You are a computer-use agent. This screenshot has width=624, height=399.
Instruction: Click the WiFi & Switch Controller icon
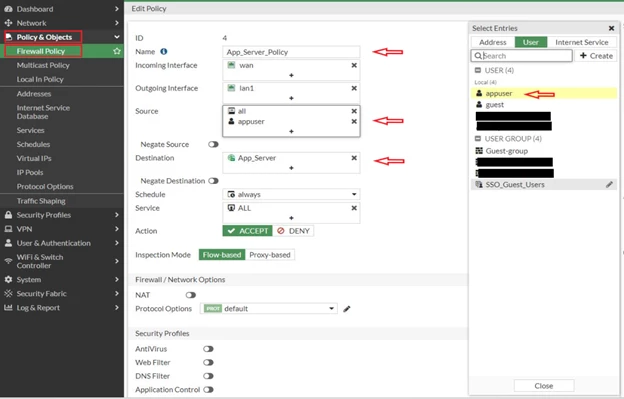[8, 261]
